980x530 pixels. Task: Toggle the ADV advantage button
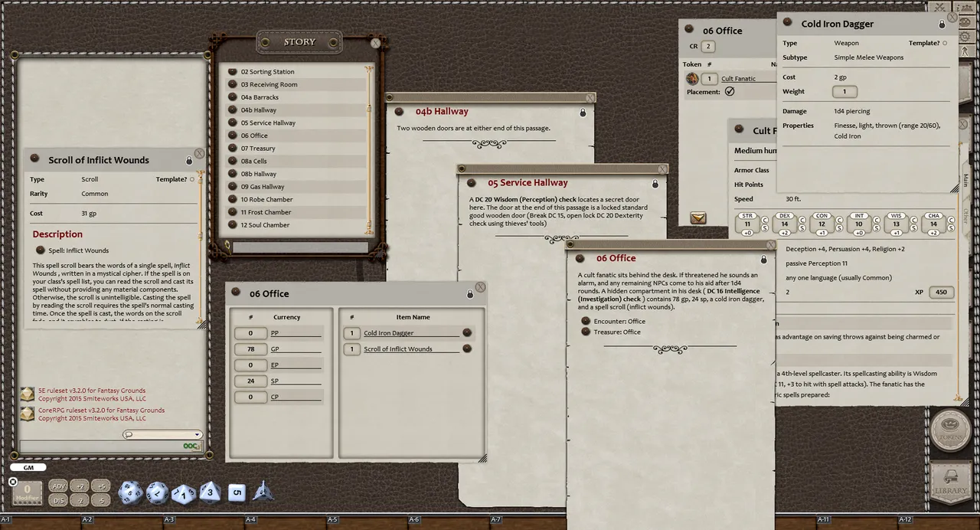pos(58,486)
